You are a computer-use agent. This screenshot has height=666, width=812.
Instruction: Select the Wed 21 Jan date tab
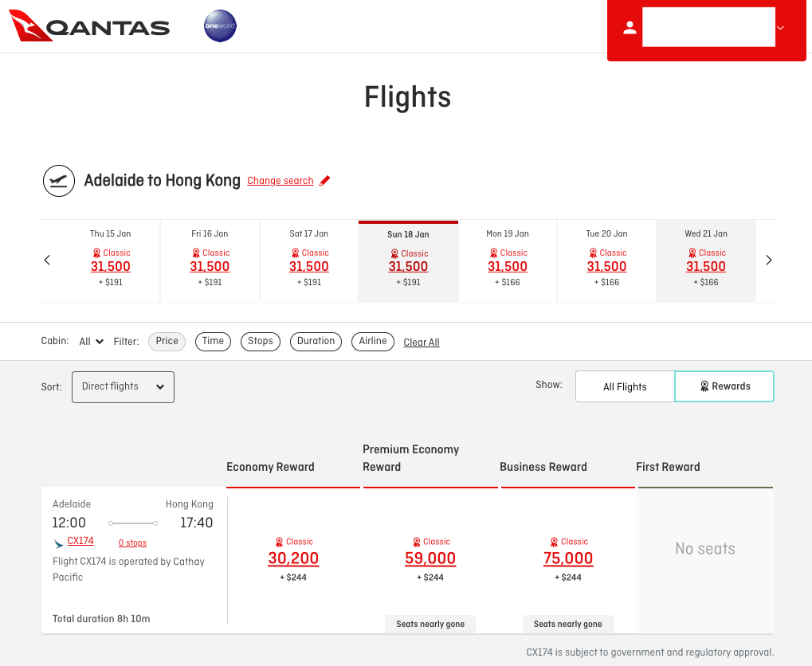pos(706,261)
